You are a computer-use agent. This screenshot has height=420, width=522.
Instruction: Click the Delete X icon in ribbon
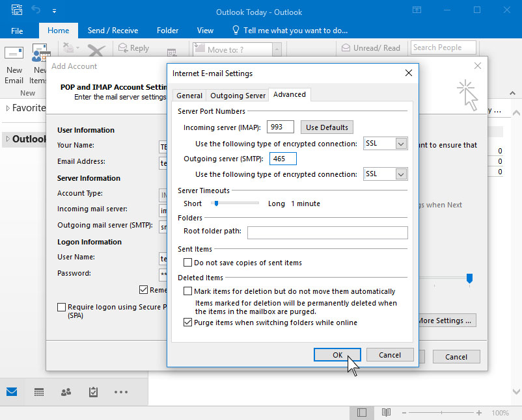click(x=96, y=51)
